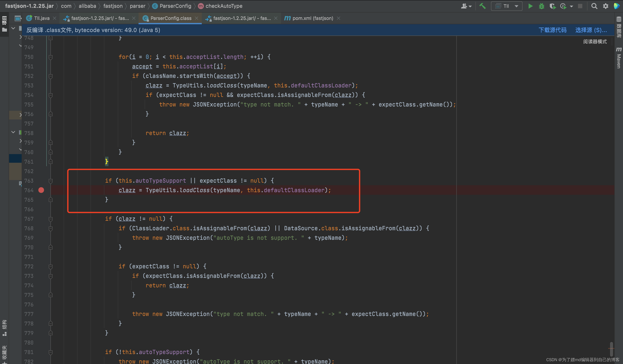Click the Build project hammer icon
Image resolution: width=623 pixels, height=364 pixels.
(482, 6)
